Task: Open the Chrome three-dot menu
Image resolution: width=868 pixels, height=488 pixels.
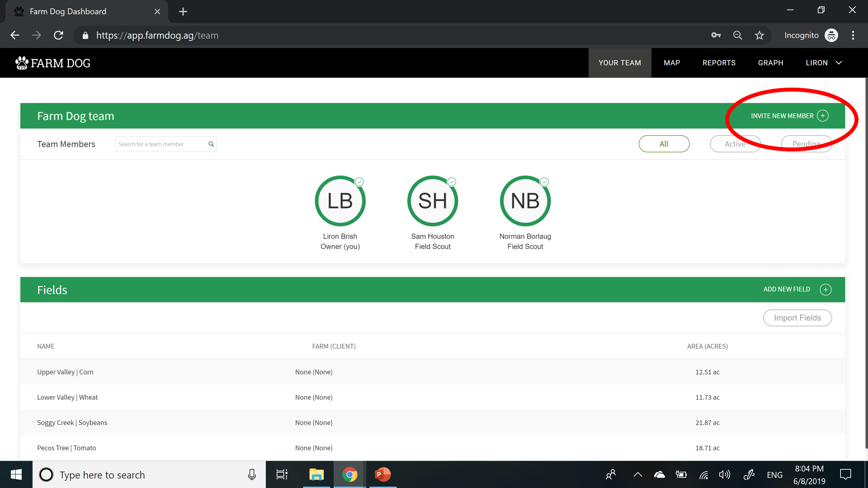Action: (853, 36)
